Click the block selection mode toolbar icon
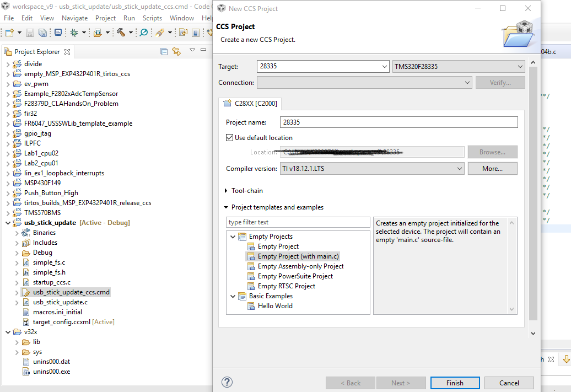 (x=196, y=33)
